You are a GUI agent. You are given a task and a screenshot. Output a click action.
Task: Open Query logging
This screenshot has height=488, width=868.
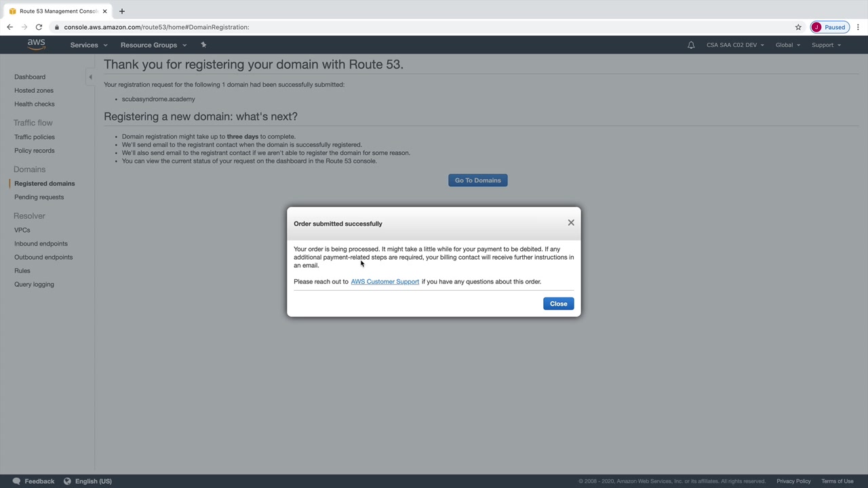coord(34,284)
